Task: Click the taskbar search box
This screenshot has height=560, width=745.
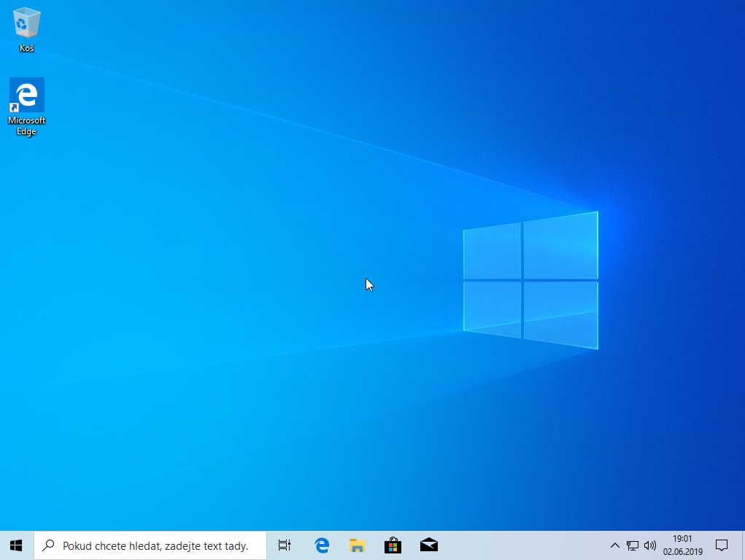Action: point(150,545)
